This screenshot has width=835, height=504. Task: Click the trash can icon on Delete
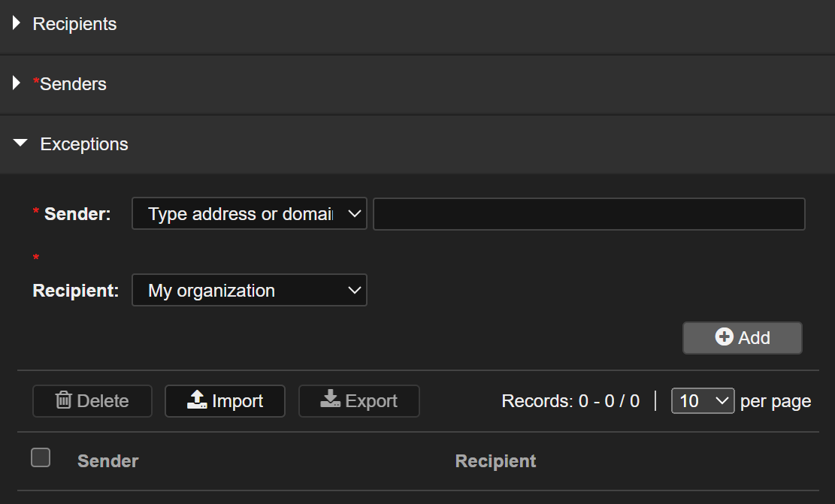pyautogui.click(x=64, y=400)
